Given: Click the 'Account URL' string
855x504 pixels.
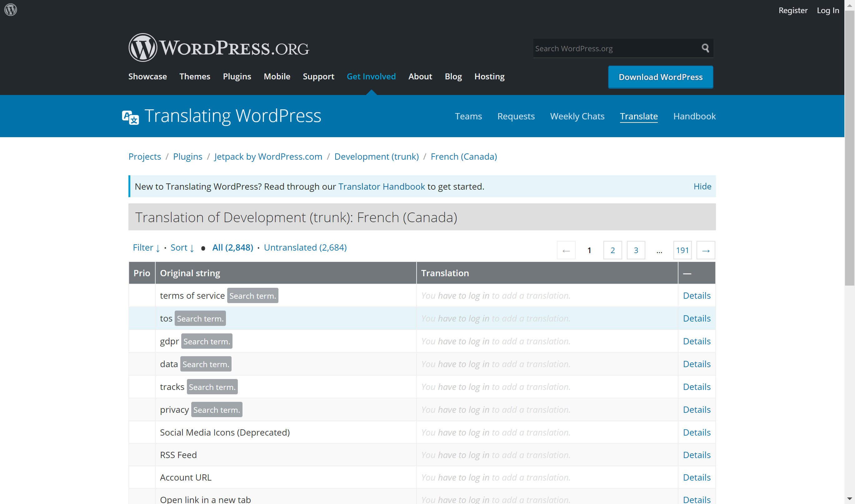Looking at the screenshot, I should click(185, 477).
